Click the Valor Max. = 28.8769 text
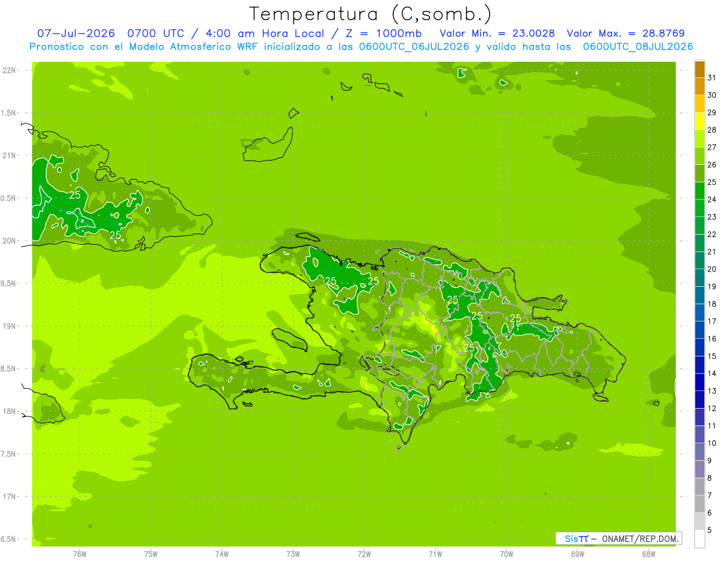Image resolution: width=728 pixels, height=562 pixels. (625, 33)
